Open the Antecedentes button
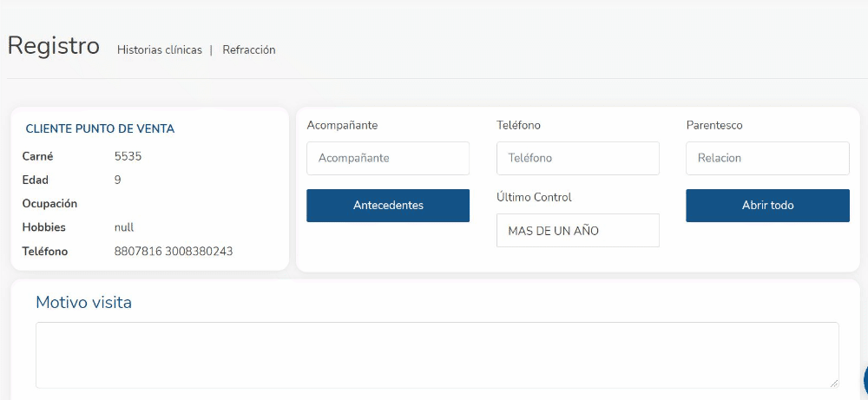The height and width of the screenshot is (400, 868). (x=388, y=206)
